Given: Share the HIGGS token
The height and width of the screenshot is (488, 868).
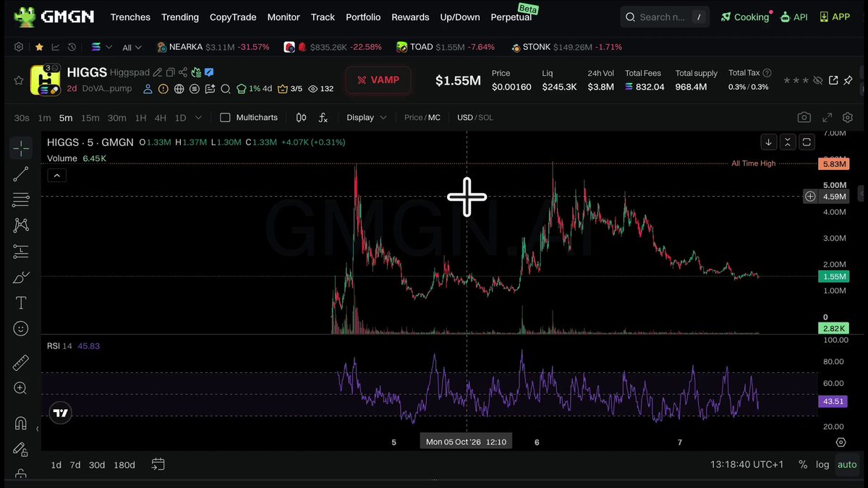Looking at the screenshot, I should point(183,72).
